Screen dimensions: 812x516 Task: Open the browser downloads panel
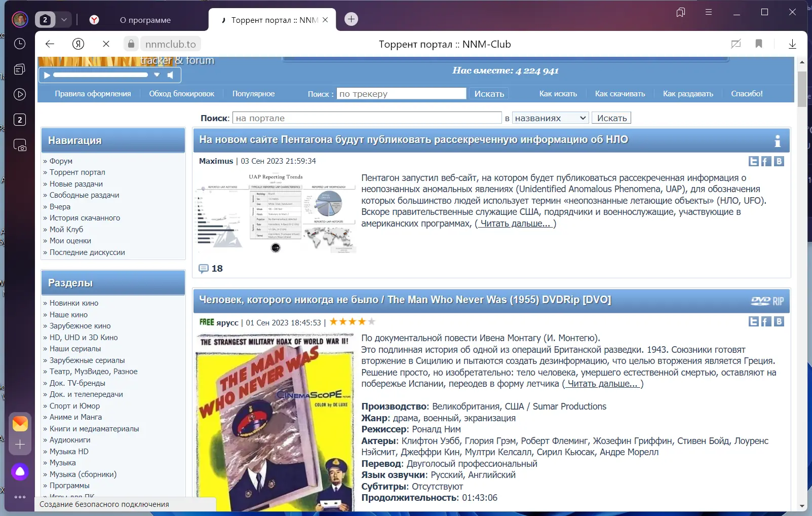(792, 44)
